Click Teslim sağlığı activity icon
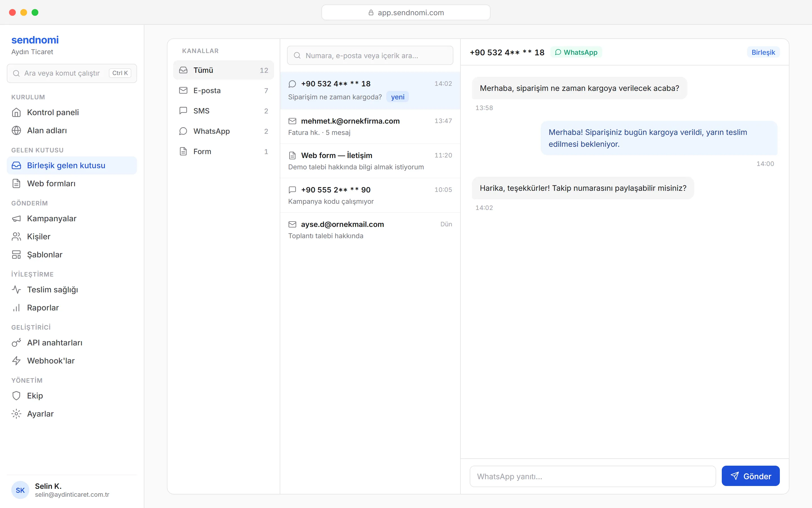 (x=16, y=290)
